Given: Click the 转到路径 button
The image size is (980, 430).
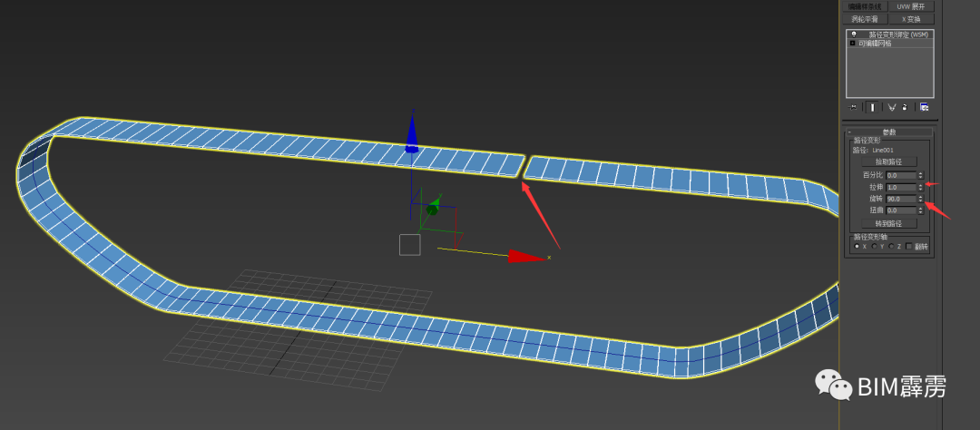Looking at the screenshot, I should click(889, 224).
